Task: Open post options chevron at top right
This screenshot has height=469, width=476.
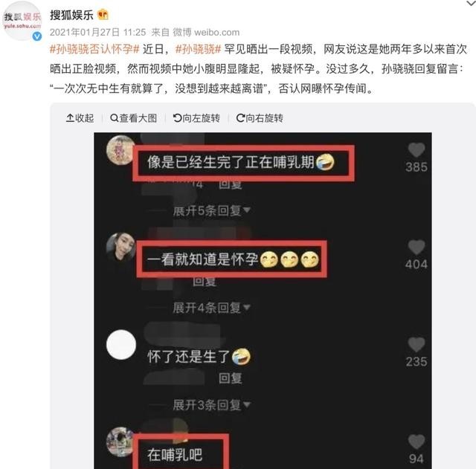Action: (471, 3)
